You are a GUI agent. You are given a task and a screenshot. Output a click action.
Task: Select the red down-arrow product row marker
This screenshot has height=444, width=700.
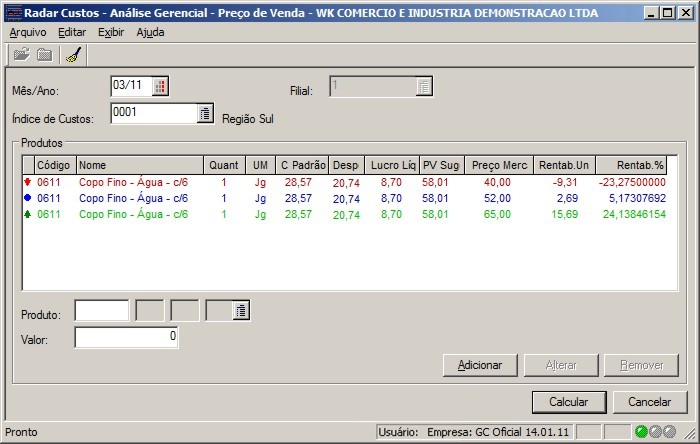click(x=25, y=183)
